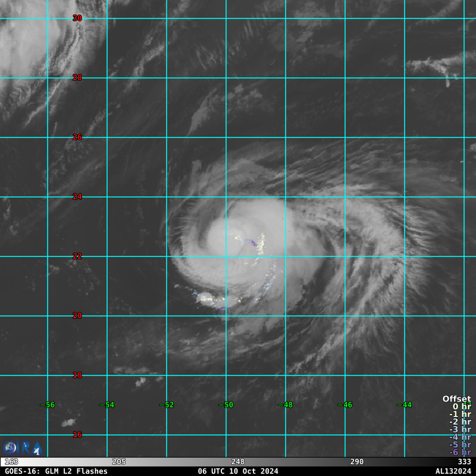Click the 0 hr legend entry
Image resolution: width=476 pixels, height=476 pixels.
coord(462,406)
